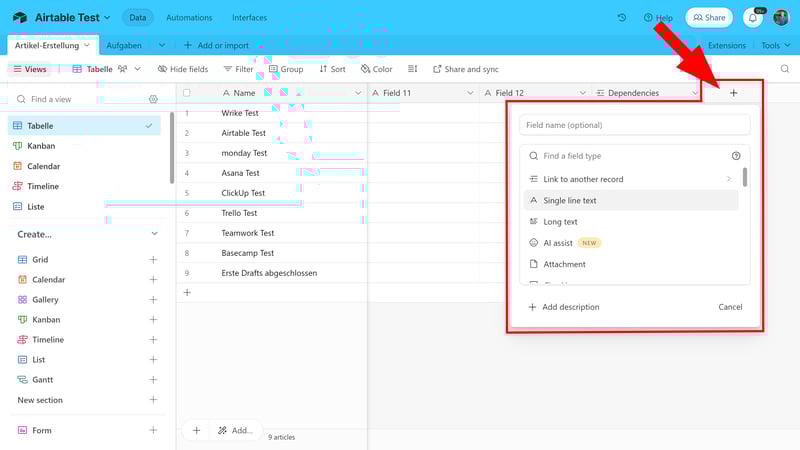Add a new Form view
The width and height of the screenshot is (800, 450).
[153, 430]
